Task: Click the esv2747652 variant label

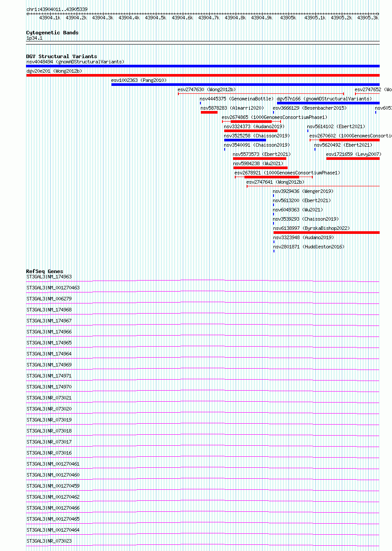Action: click(x=373, y=89)
